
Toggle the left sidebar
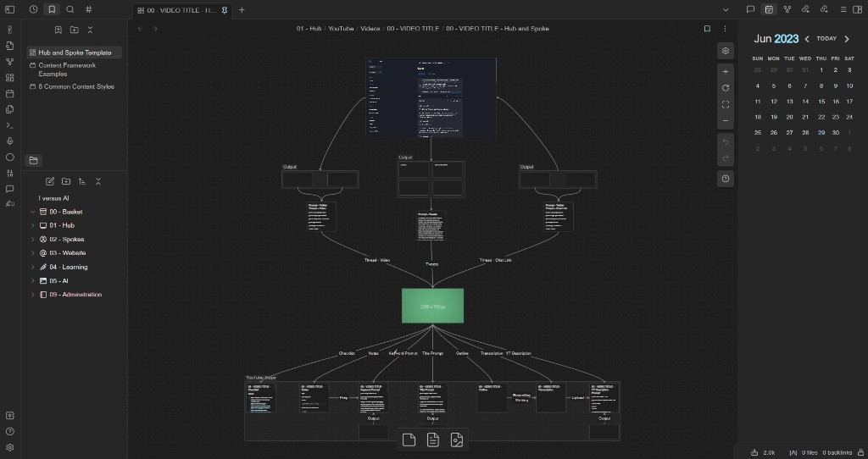tap(9, 9)
